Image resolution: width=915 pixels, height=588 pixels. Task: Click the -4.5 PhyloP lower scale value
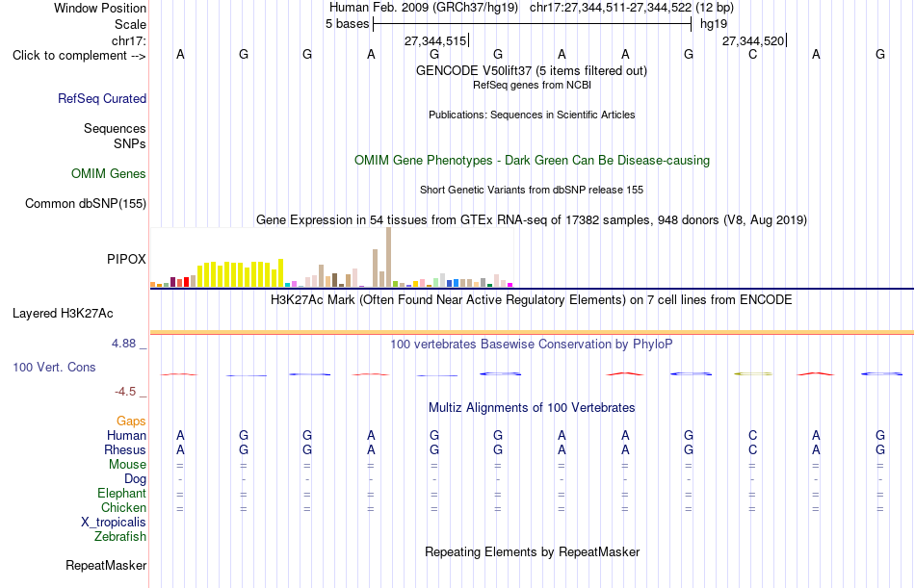pyautogui.click(x=125, y=392)
